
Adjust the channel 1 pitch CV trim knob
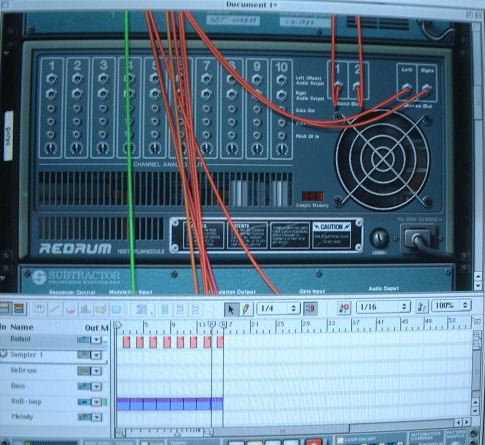click(51, 148)
